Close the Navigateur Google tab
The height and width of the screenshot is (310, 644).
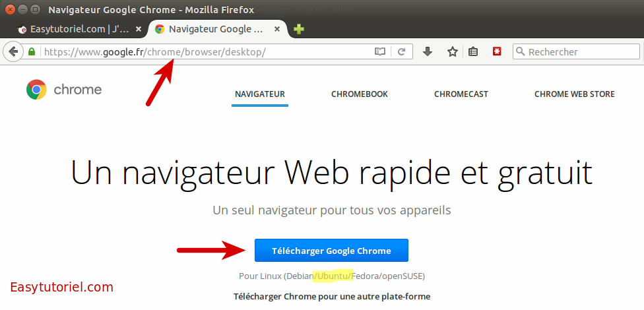[277, 29]
